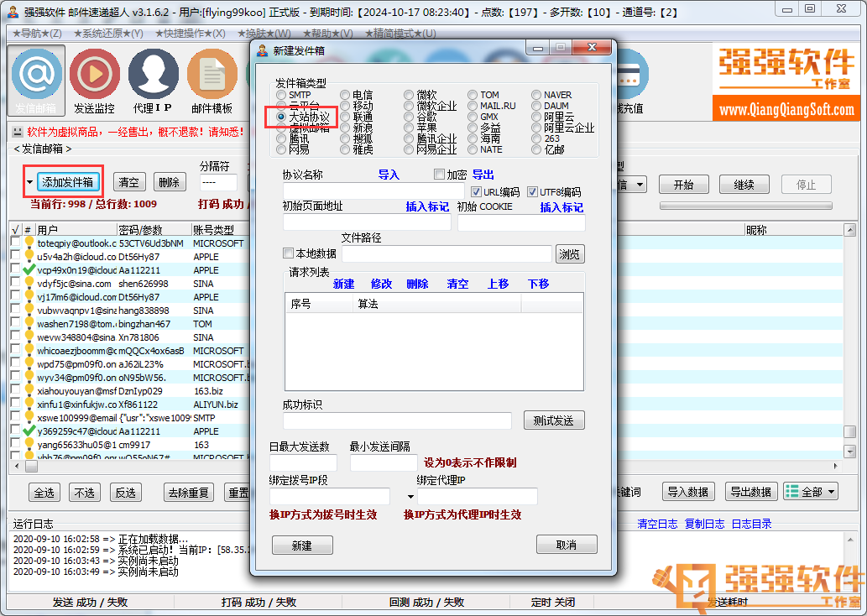Viewport: 867px width, 616px height.
Task: Click 清空日志 link
Action: click(657, 524)
